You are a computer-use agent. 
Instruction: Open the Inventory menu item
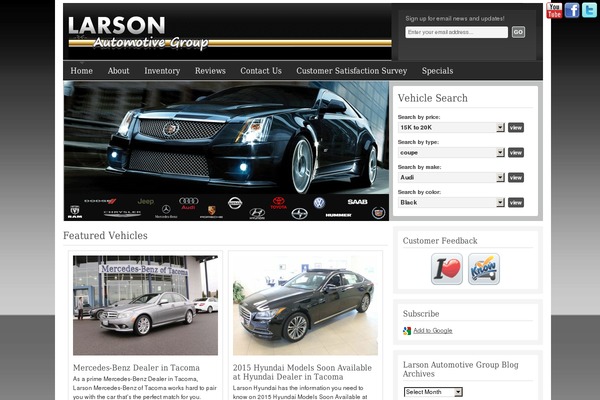(162, 71)
